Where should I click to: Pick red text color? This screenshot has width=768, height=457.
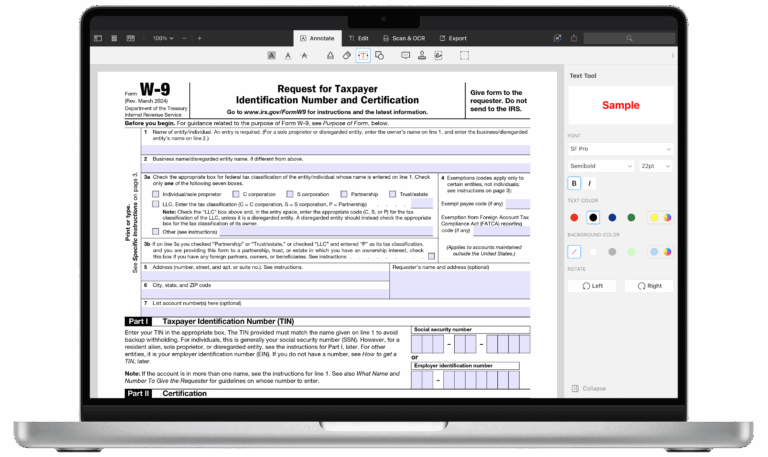tap(574, 217)
